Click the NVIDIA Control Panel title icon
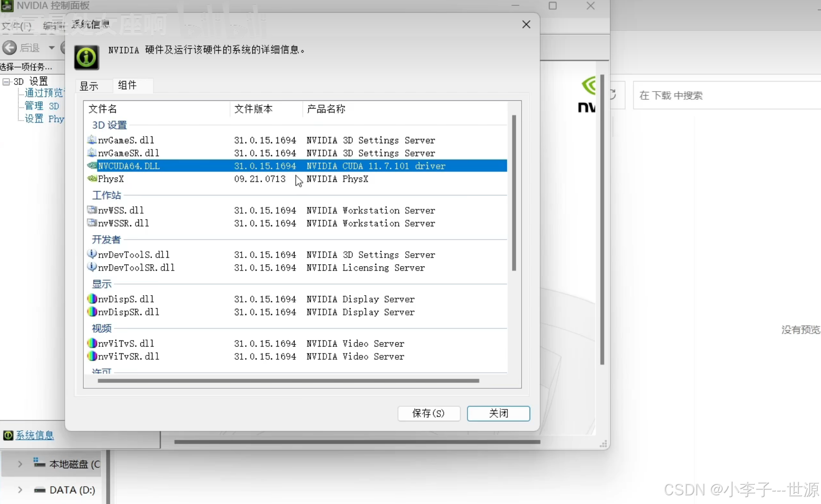Screen dimensions: 821x504 coord(7,5)
